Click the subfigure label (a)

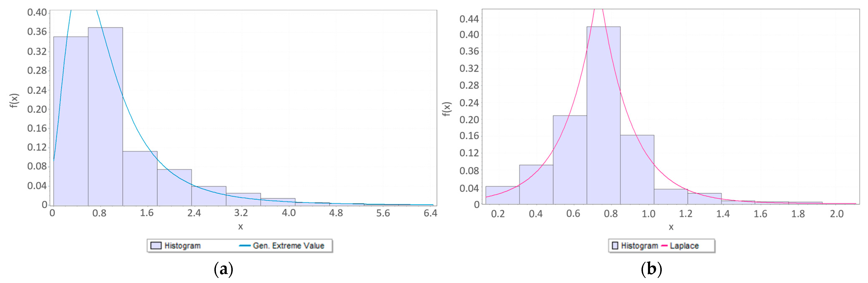click(x=223, y=269)
